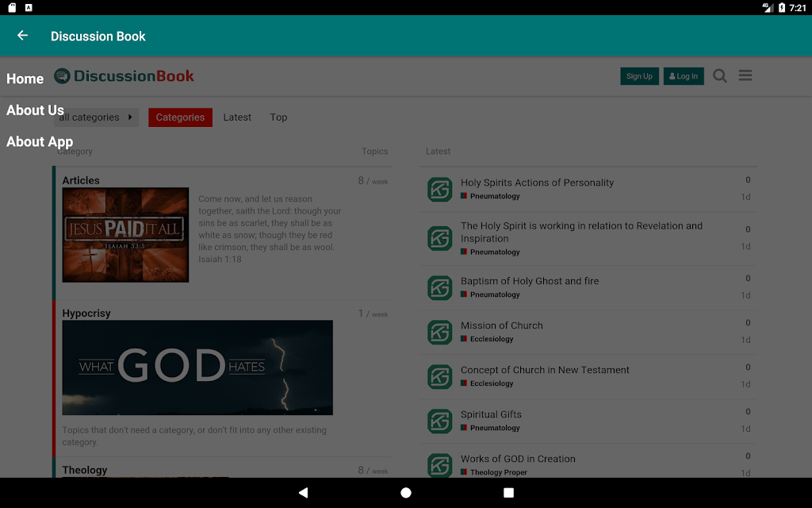Open the hamburger menu icon
The image size is (812, 508).
745,75
